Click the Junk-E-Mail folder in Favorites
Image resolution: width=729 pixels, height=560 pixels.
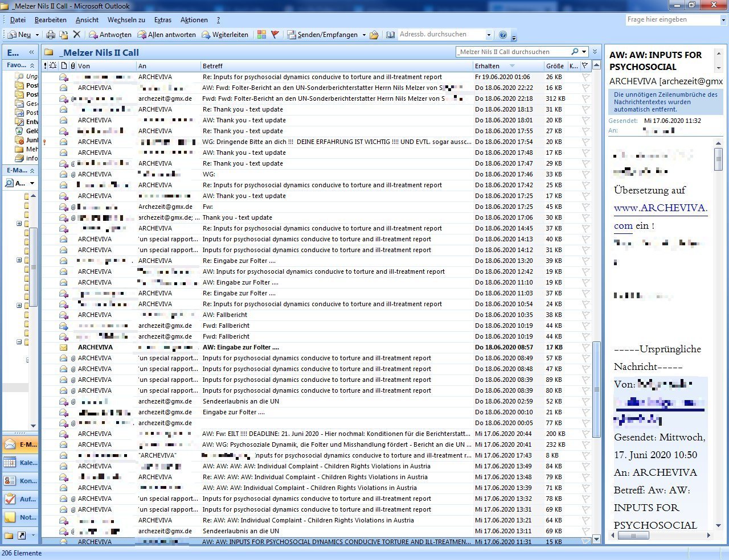(27, 140)
